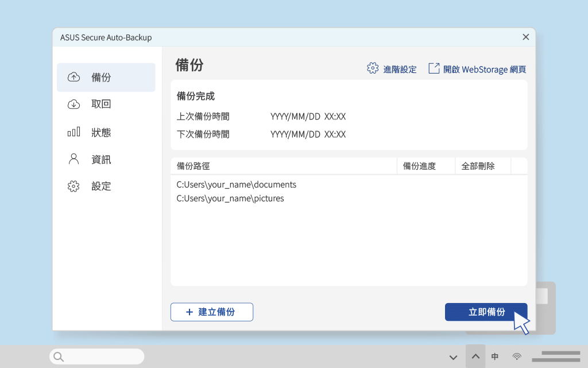Click the person icon beside 資訊

pyautogui.click(x=73, y=159)
